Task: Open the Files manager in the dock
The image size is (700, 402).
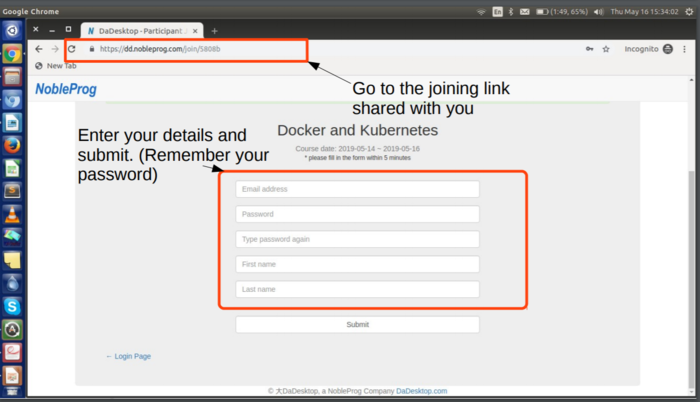Action: 12,77
